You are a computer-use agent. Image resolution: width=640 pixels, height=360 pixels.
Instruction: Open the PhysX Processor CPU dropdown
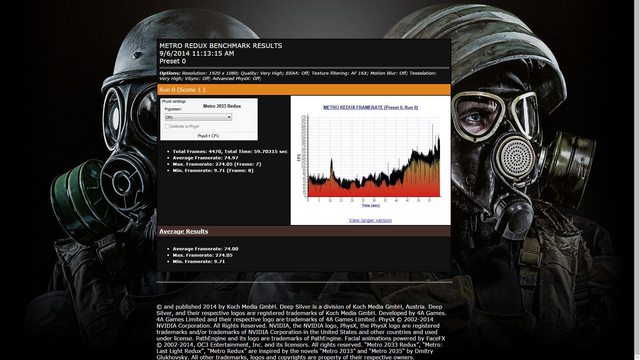tap(198, 117)
